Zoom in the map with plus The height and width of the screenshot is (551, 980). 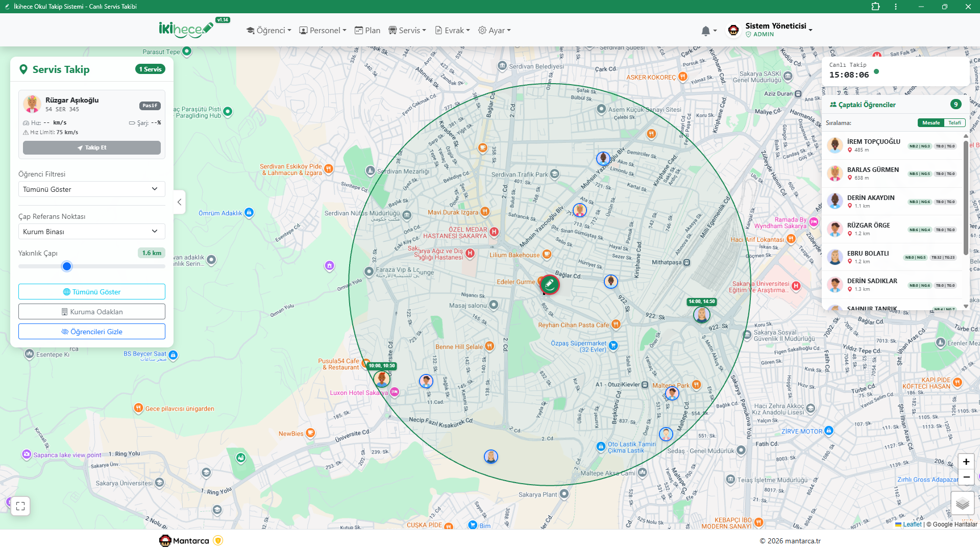966,462
